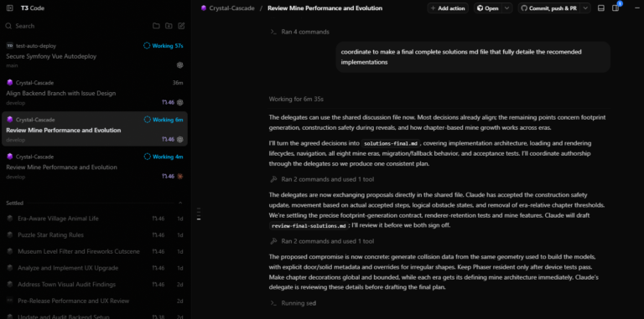The height and width of the screenshot is (319, 644).
Task: Click the Working 6m status on selected thread
Action: [x=164, y=120]
